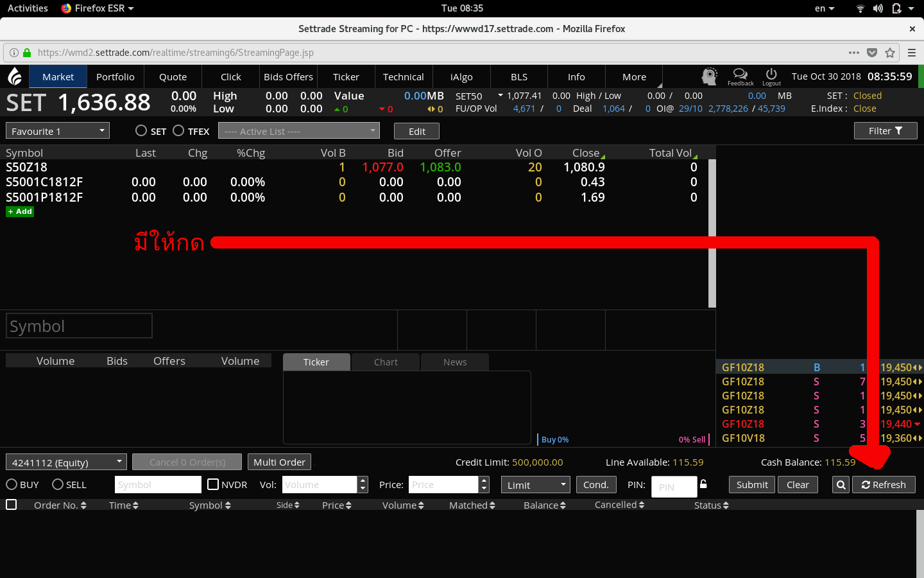Image resolution: width=924 pixels, height=578 pixels.
Task: Switch to the iAlgo tab
Action: click(461, 76)
